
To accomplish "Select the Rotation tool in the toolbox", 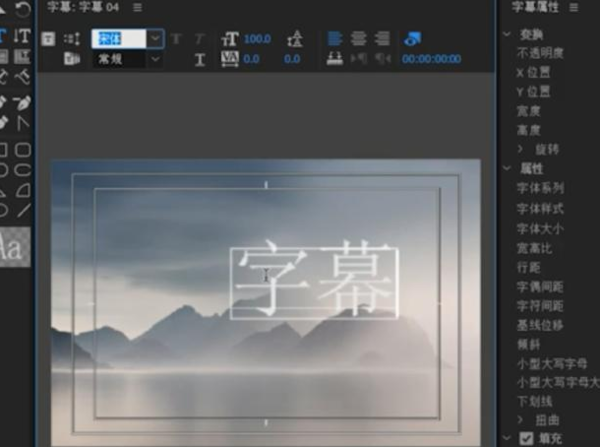I will coord(23,9).
